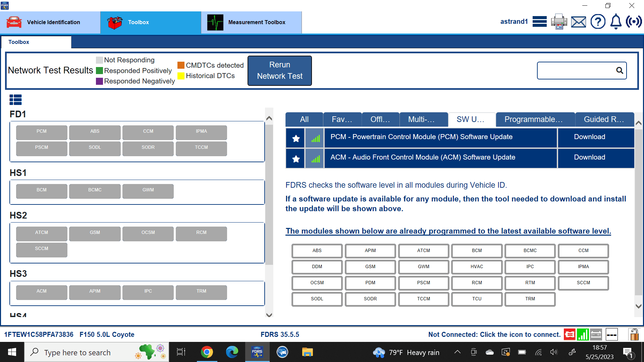Open the hamburger menu next to astrand1
This screenshot has height=362, width=644.
[539, 22]
